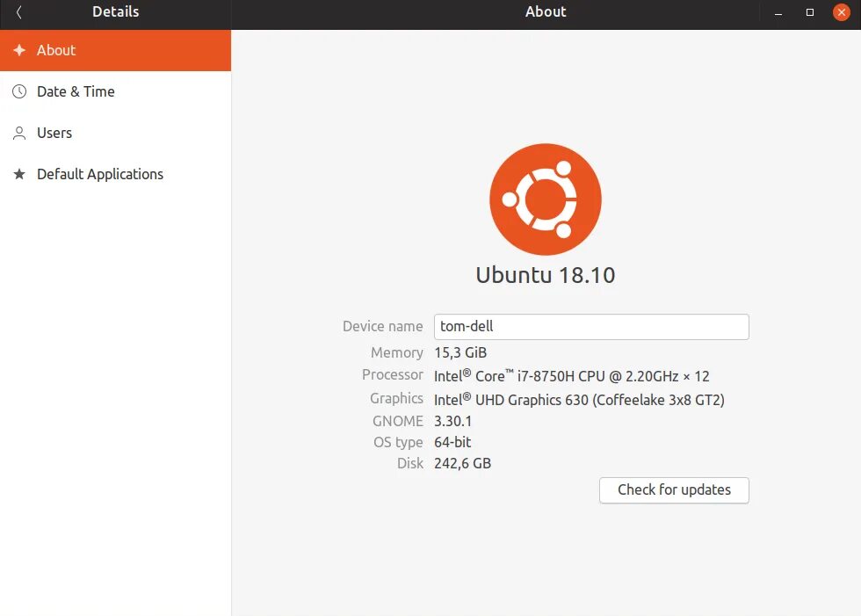
Task: Click the person icon beside Users
Action: point(19,133)
